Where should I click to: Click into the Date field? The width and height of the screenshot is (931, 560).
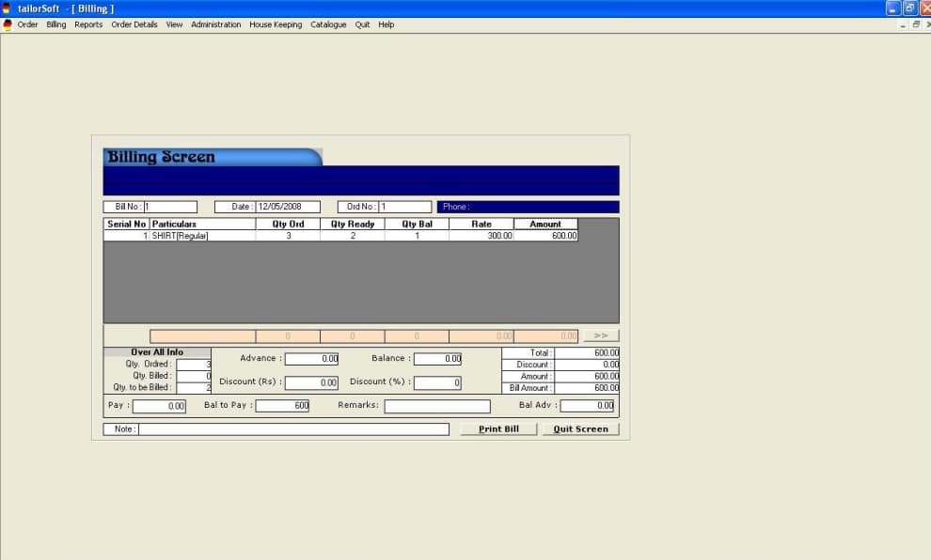point(287,207)
